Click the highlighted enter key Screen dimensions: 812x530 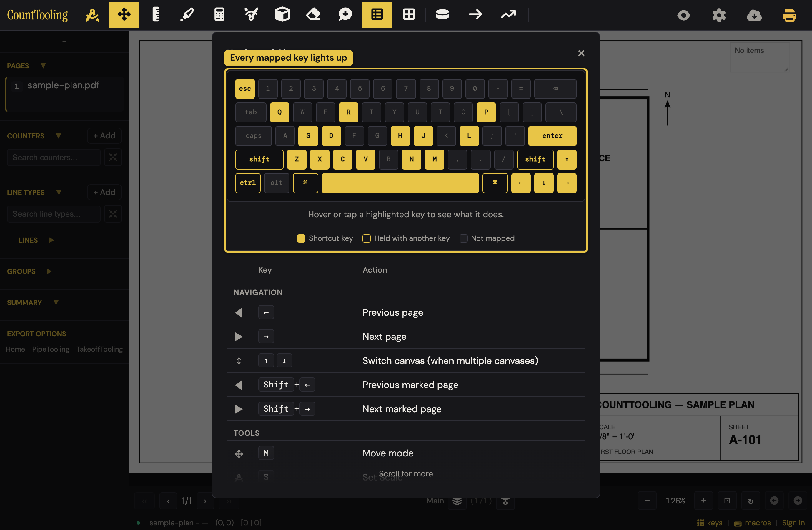point(552,136)
